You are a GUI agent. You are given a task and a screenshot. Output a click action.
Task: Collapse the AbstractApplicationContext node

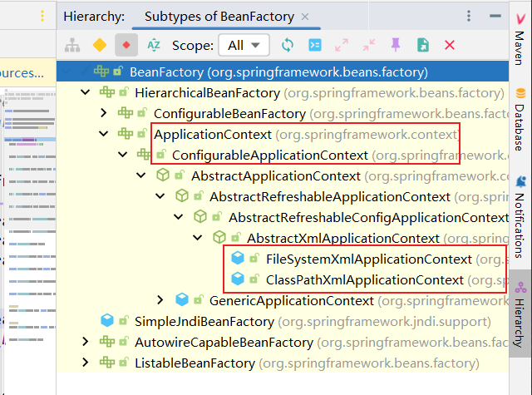141,175
